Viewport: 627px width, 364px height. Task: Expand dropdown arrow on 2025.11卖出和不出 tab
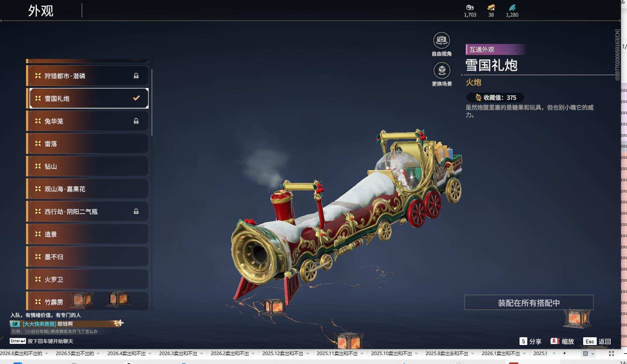click(x=362, y=354)
